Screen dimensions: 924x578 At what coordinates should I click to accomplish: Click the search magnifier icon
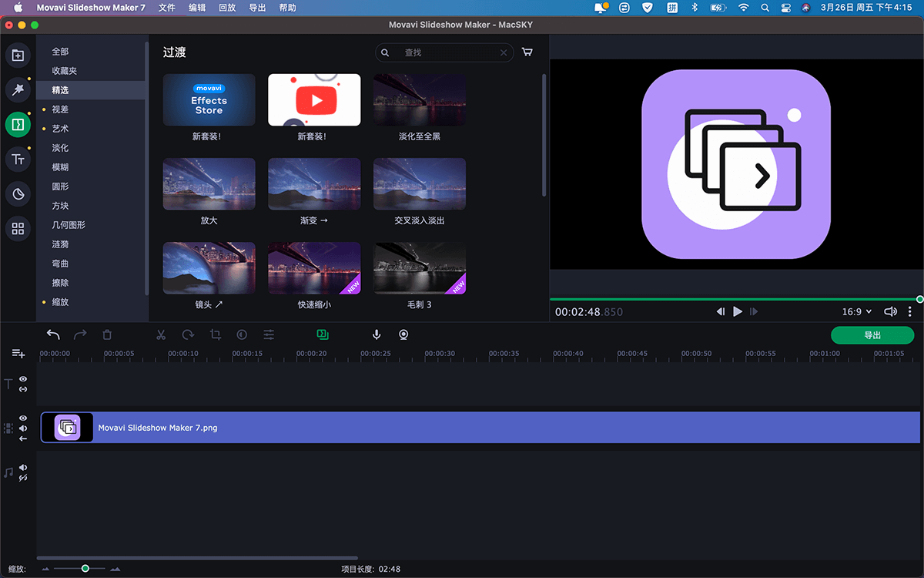pyautogui.click(x=386, y=52)
